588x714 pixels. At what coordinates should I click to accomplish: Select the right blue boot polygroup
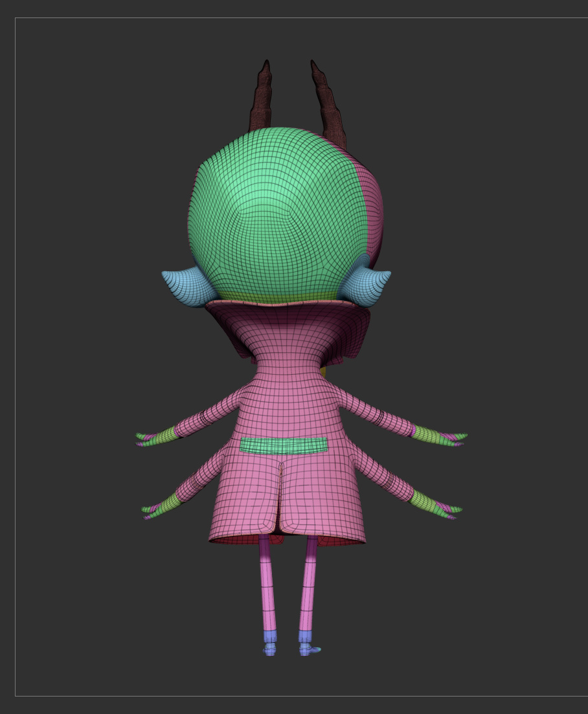click(x=308, y=643)
